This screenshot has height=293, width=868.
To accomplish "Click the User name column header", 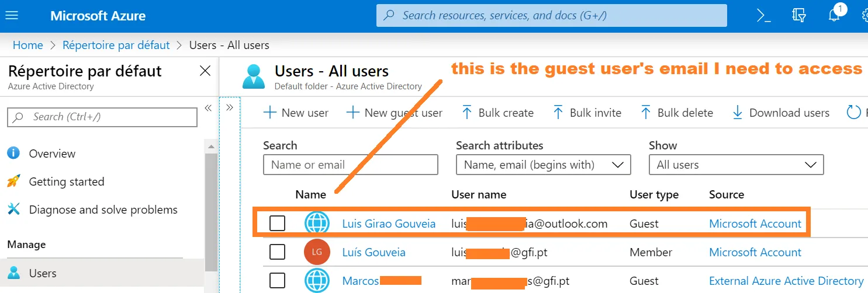I will (x=479, y=194).
